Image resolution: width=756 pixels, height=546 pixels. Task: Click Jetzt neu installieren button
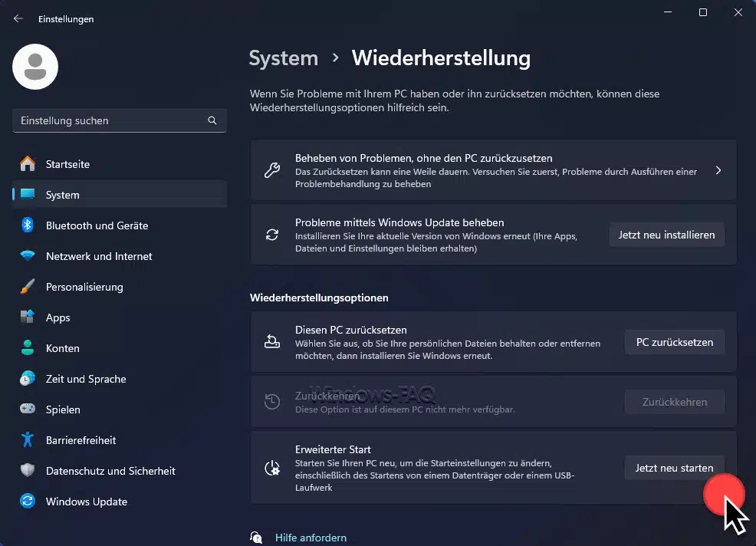pyautogui.click(x=667, y=235)
